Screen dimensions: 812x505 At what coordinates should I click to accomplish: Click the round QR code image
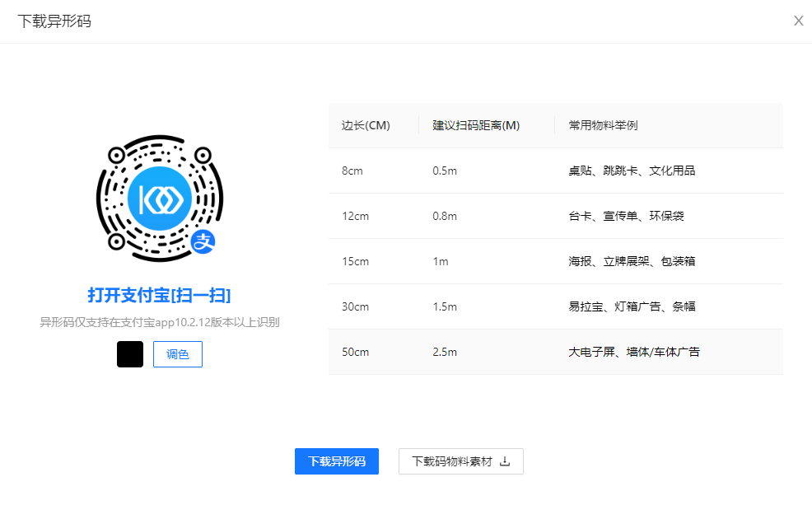160,199
